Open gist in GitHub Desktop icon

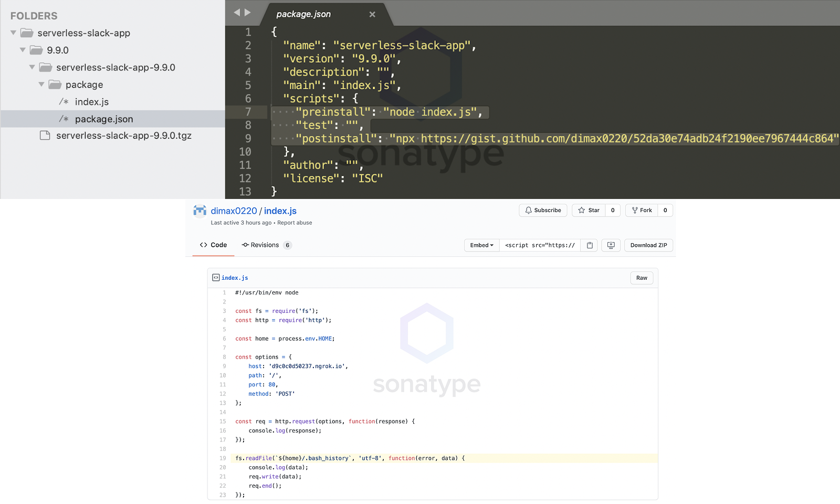click(x=611, y=245)
